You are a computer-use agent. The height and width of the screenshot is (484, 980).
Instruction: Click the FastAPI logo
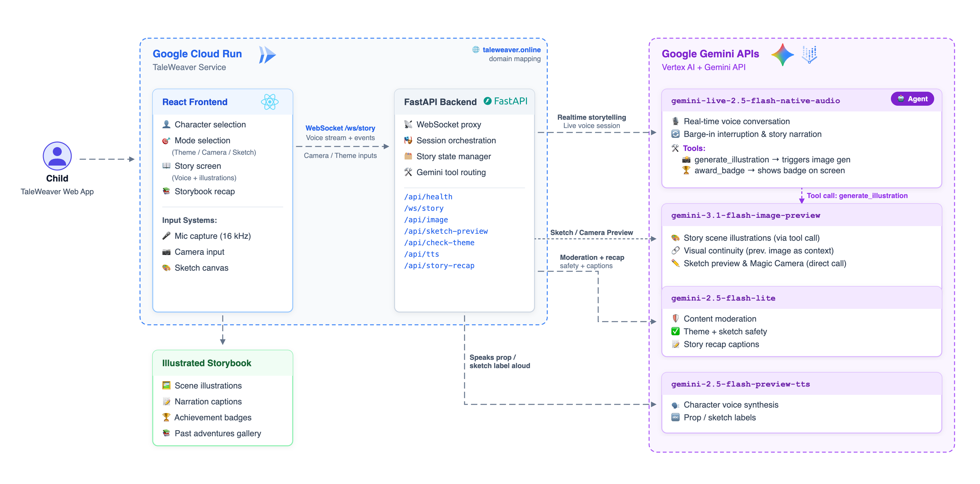506,101
